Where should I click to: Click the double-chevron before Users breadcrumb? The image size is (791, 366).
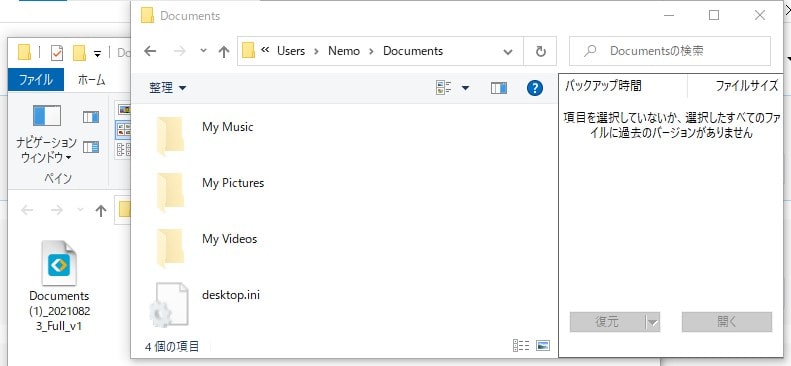[265, 50]
